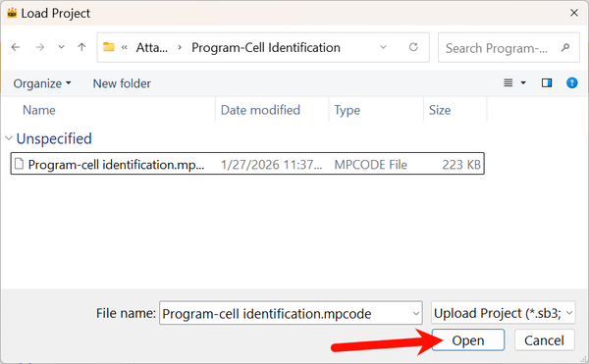Viewport: 589px width, 364px height.
Task: Sort by the Size column header
Action: pyautogui.click(x=440, y=110)
